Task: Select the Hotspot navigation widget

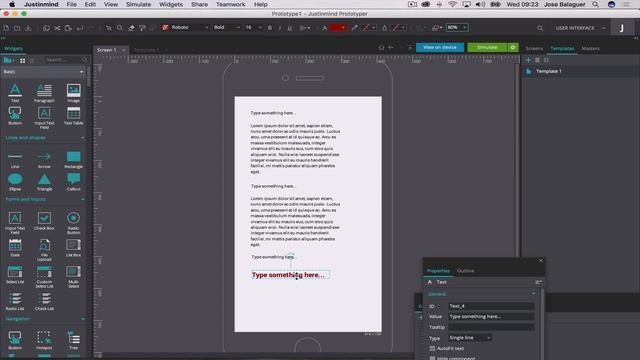Action: tap(44, 340)
